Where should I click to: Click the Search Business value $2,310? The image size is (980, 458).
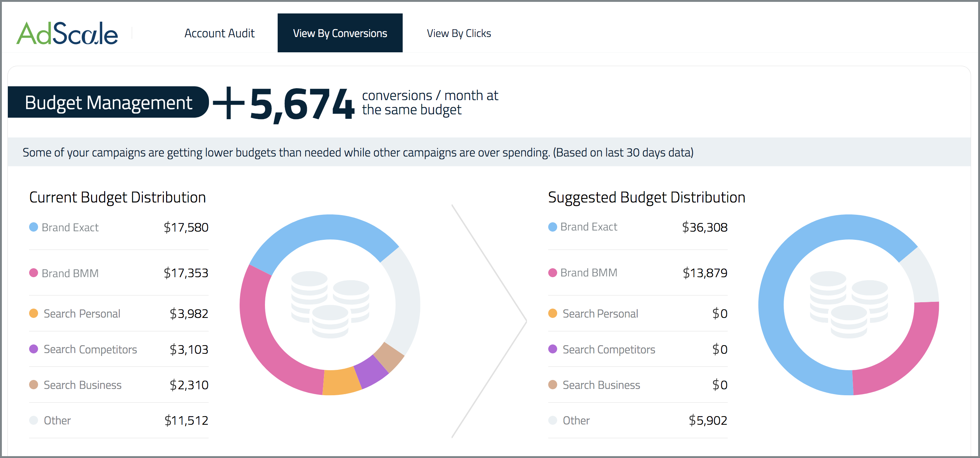(189, 385)
